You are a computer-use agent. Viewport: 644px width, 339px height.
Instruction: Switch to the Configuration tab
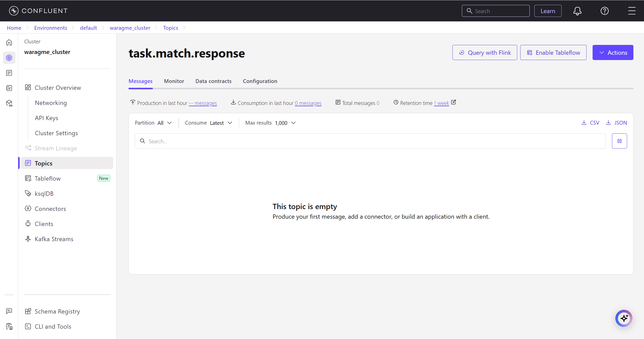(x=260, y=81)
